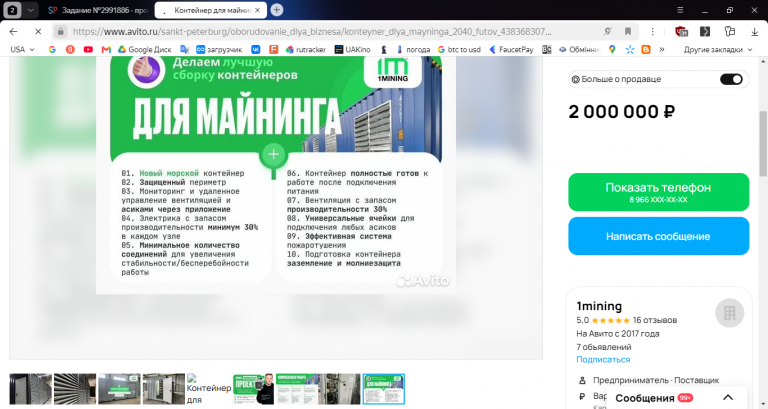Click Подписаться to follow seller

(603, 359)
